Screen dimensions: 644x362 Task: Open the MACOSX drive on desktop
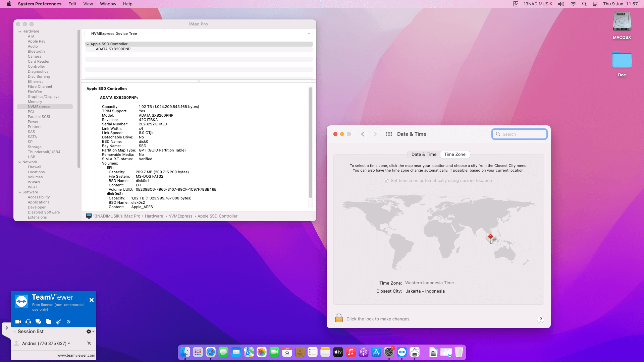[622, 26]
